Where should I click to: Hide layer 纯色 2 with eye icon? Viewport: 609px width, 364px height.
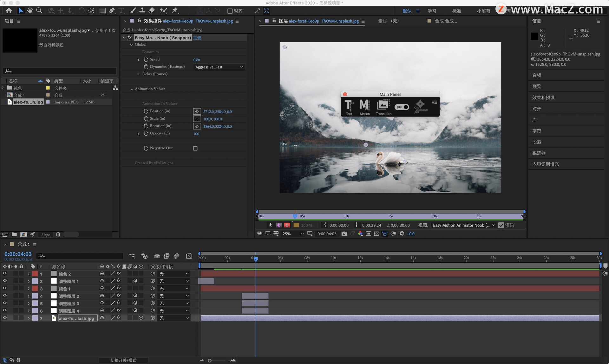pyautogui.click(x=4, y=273)
